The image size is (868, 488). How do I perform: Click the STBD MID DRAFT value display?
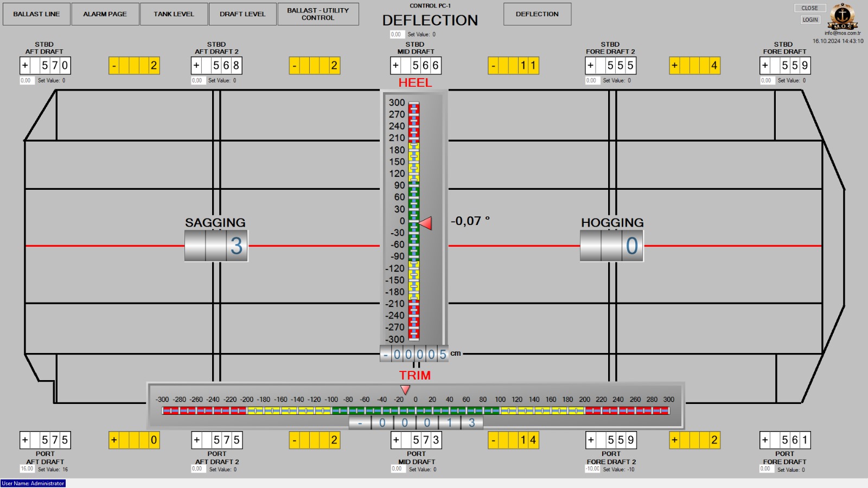tap(416, 66)
